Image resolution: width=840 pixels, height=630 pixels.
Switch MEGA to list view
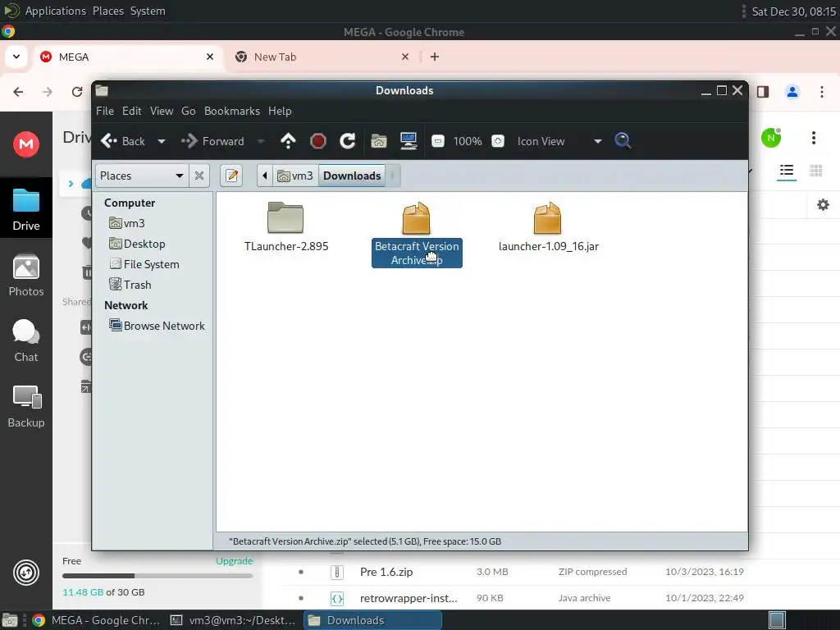[787, 171]
